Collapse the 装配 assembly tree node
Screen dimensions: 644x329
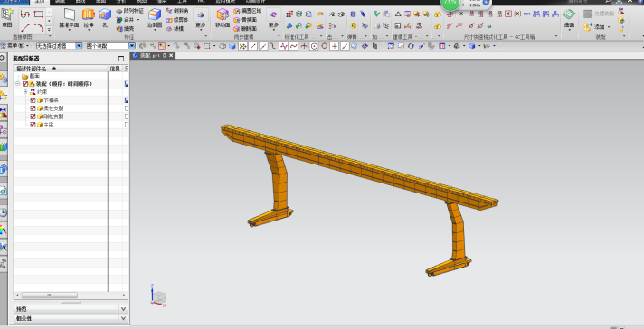click(x=18, y=84)
